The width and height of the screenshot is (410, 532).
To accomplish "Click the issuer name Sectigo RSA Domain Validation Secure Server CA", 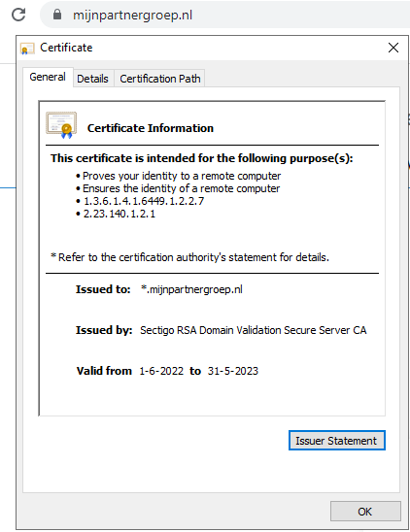I will 254,330.
